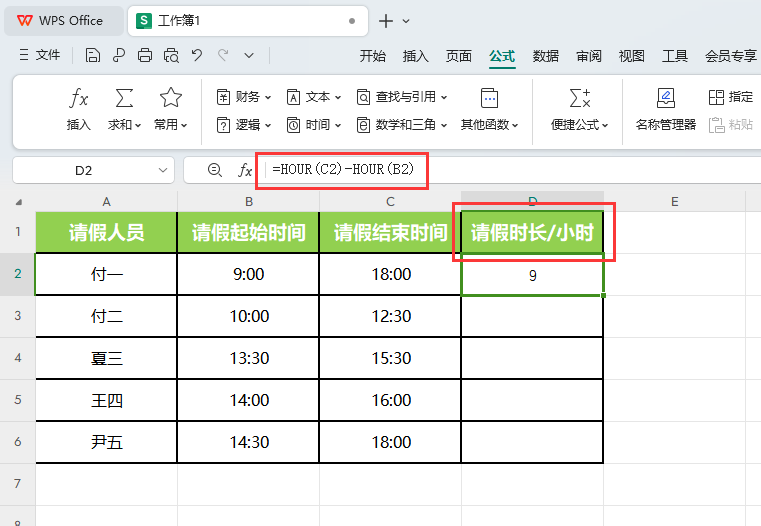This screenshot has height=526, width=761.
Task: Switch to the 工作簿1 document tab
Action: 248,21
